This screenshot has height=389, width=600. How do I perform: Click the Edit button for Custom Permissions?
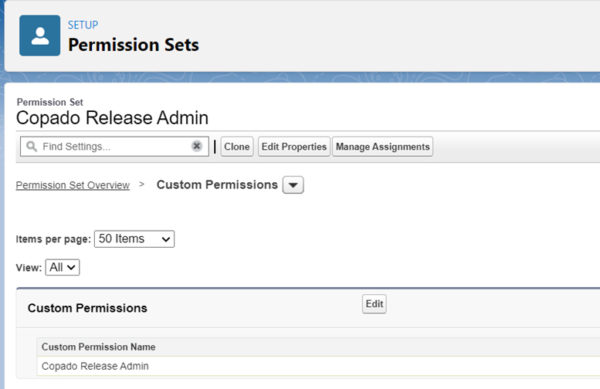pyautogui.click(x=374, y=304)
